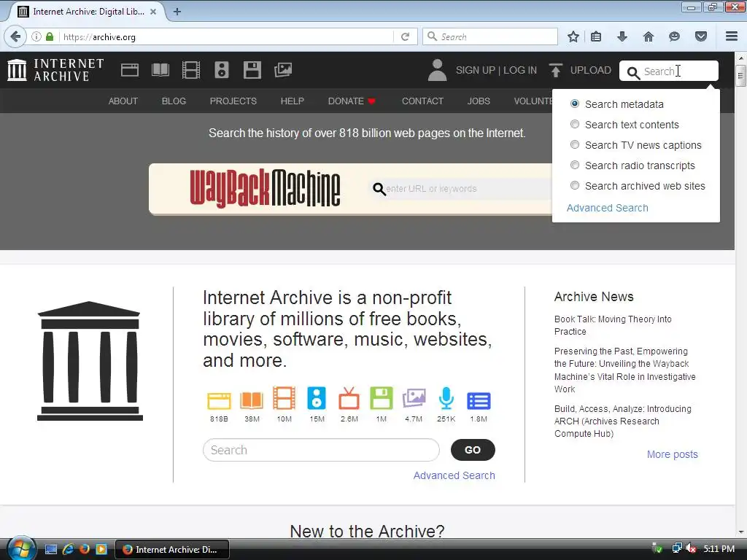Click the SIGN UP link
Image resolution: width=747 pixels, height=560 pixels.
point(475,70)
